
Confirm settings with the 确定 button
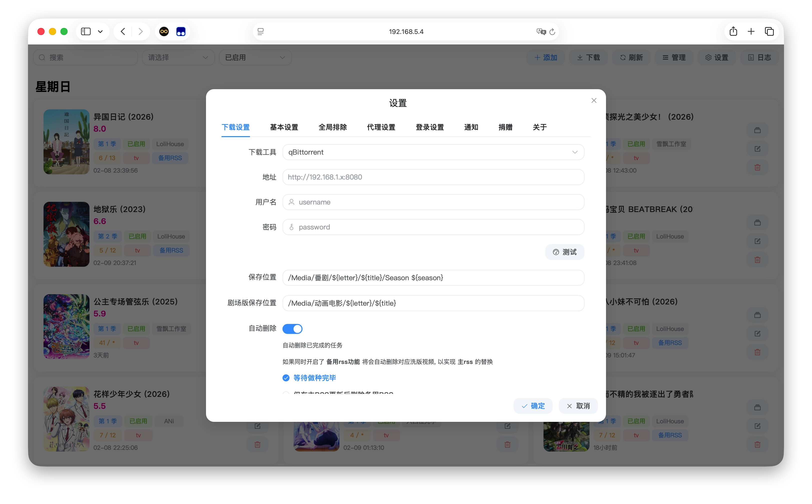click(533, 406)
